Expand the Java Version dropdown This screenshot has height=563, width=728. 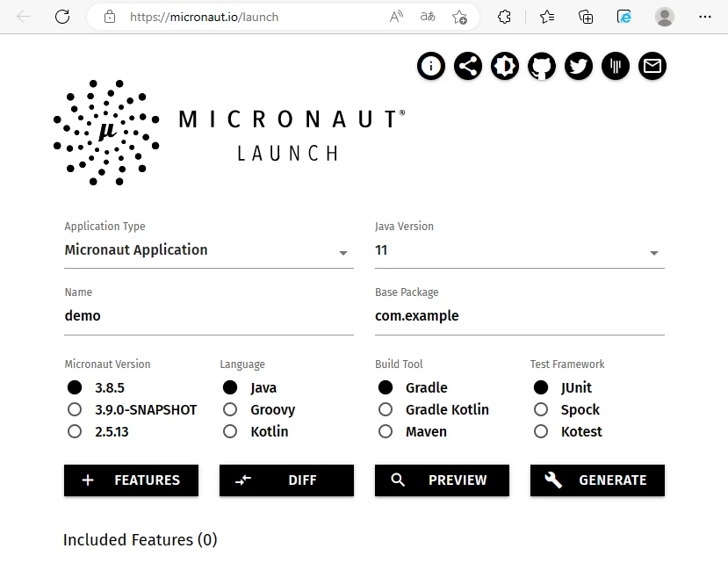pos(520,250)
